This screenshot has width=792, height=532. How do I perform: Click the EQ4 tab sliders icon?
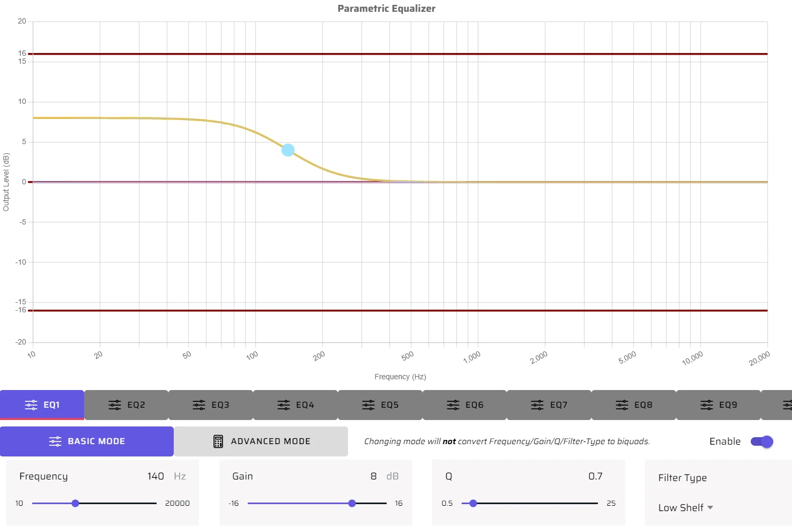coord(284,405)
